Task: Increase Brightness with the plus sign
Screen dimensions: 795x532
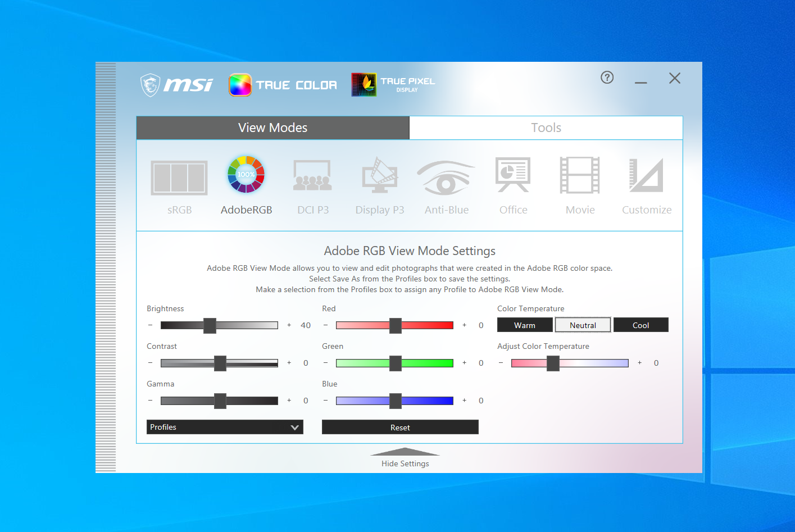Action: [289, 325]
